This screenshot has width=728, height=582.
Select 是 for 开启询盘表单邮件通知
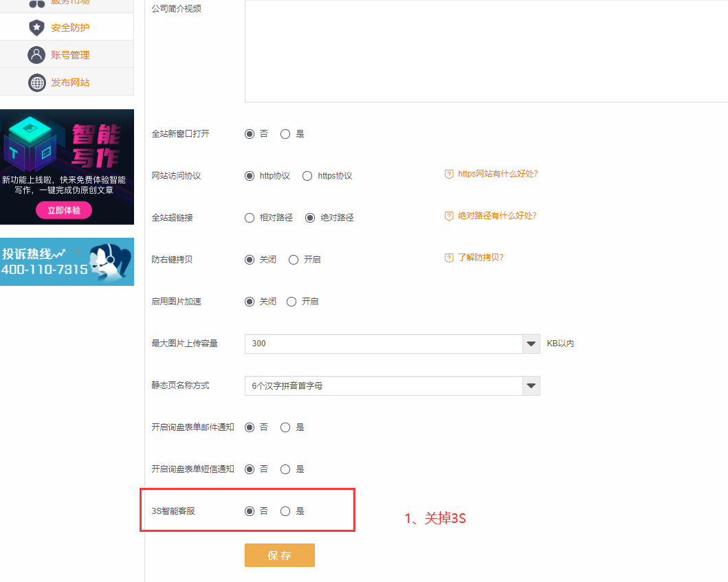pyautogui.click(x=285, y=427)
